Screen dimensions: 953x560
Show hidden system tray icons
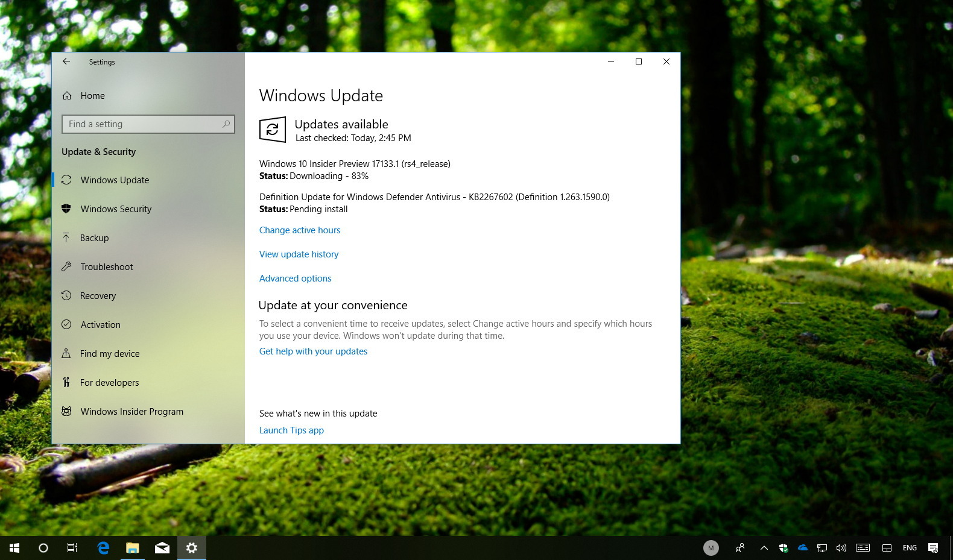[764, 548]
